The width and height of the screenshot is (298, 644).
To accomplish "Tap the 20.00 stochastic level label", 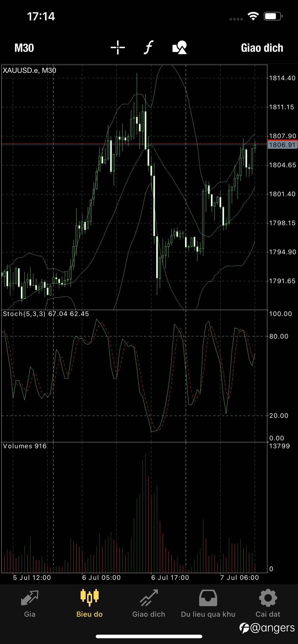I will [x=279, y=415].
